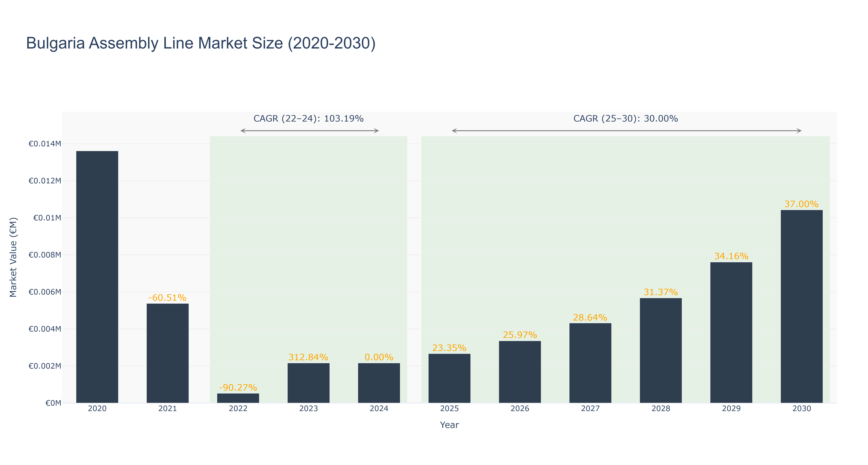Screen dimensions: 868x465
Task: Select the 2030 bar
Action: (801, 306)
